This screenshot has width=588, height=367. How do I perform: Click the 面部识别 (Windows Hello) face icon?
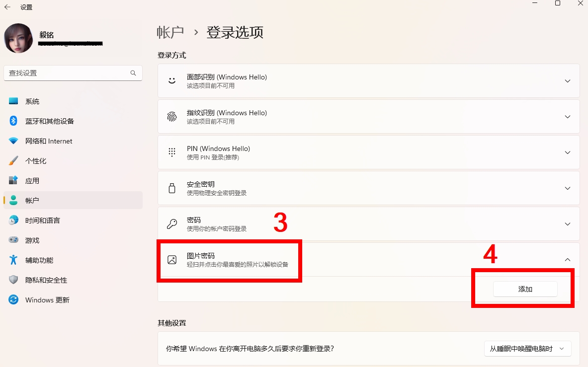pos(171,80)
